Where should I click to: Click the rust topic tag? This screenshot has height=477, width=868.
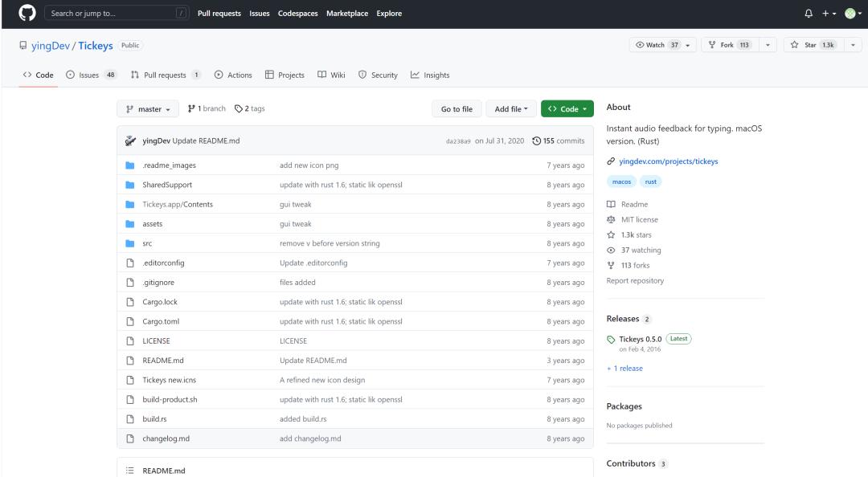coord(649,182)
